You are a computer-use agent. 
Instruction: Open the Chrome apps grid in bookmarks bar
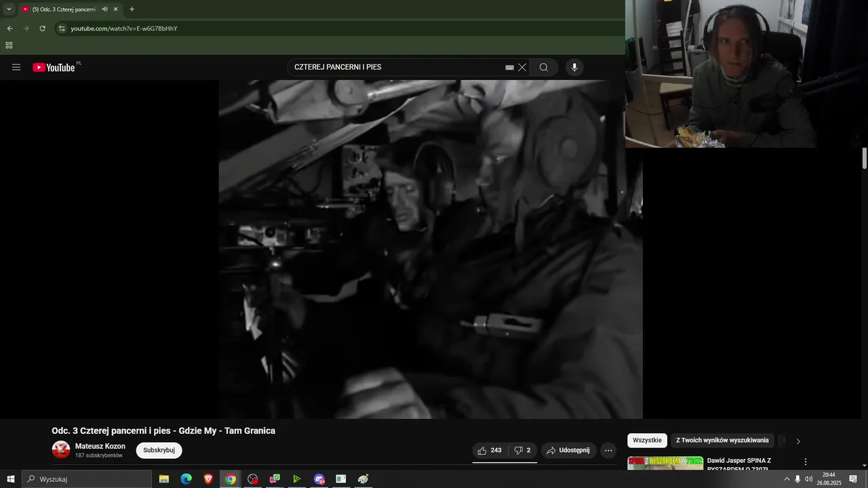[x=9, y=45]
